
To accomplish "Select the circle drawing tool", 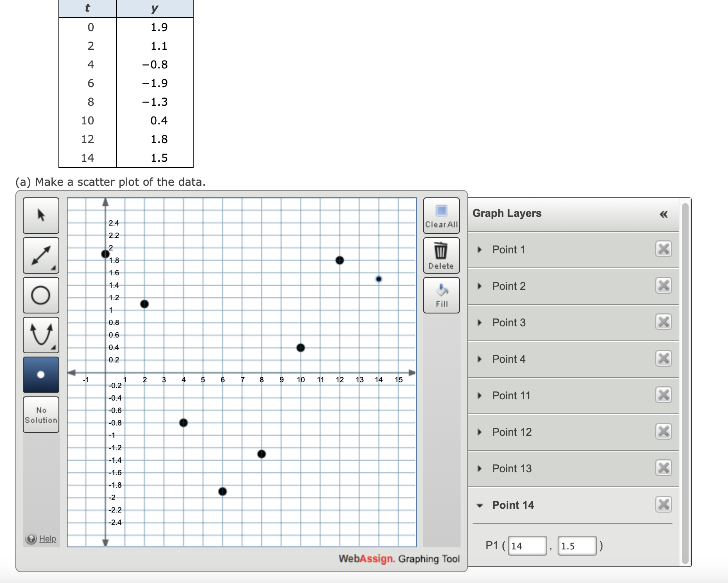I will pyautogui.click(x=40, y=296).
